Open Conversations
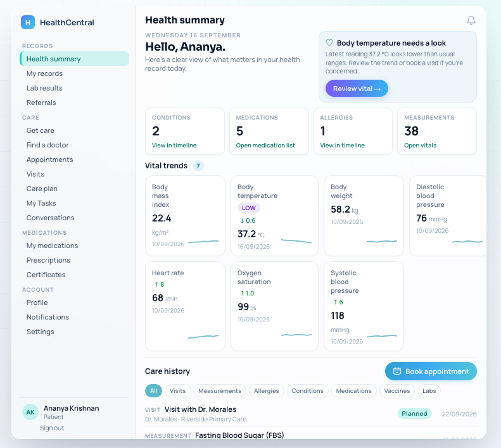 tap(75, 218)
